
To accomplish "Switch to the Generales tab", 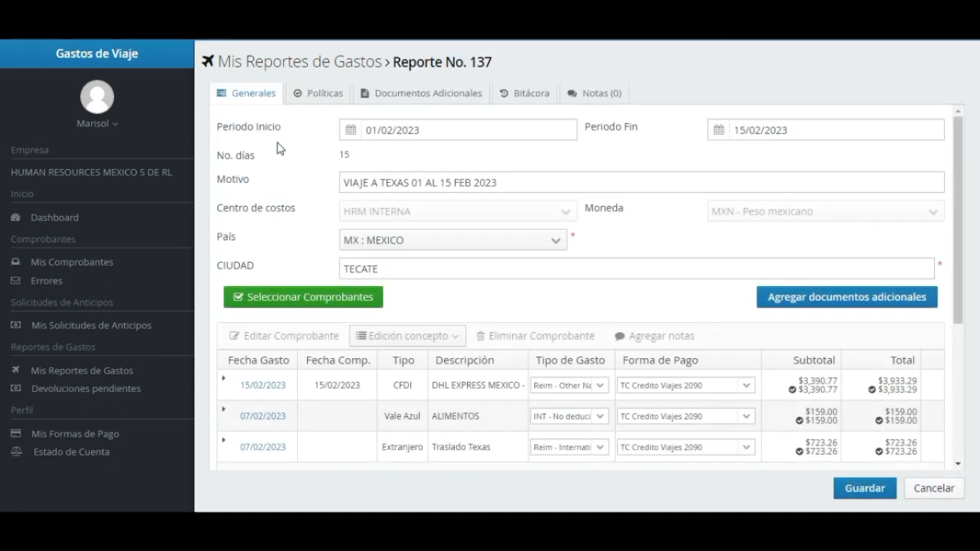I will coord(246,93).
